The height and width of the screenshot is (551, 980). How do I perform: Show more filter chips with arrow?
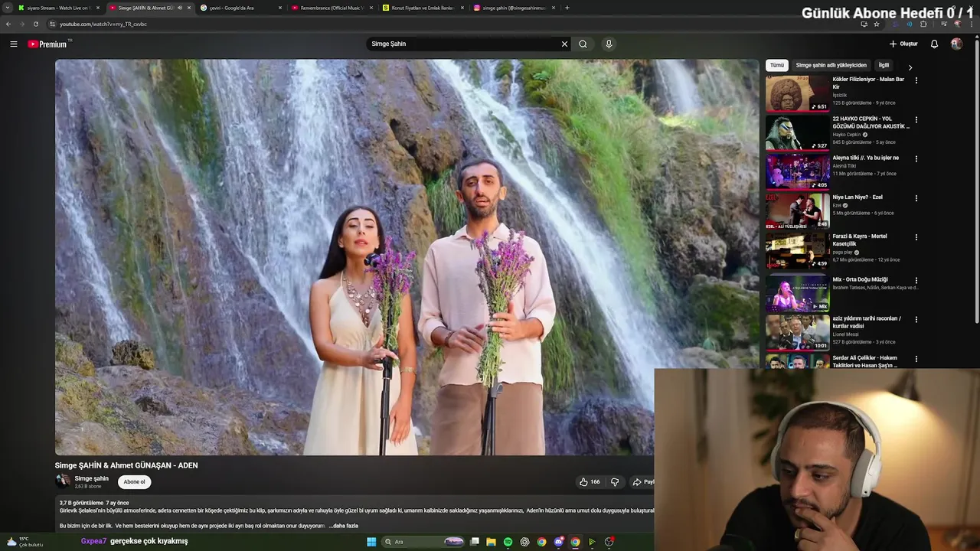[910, 67]
